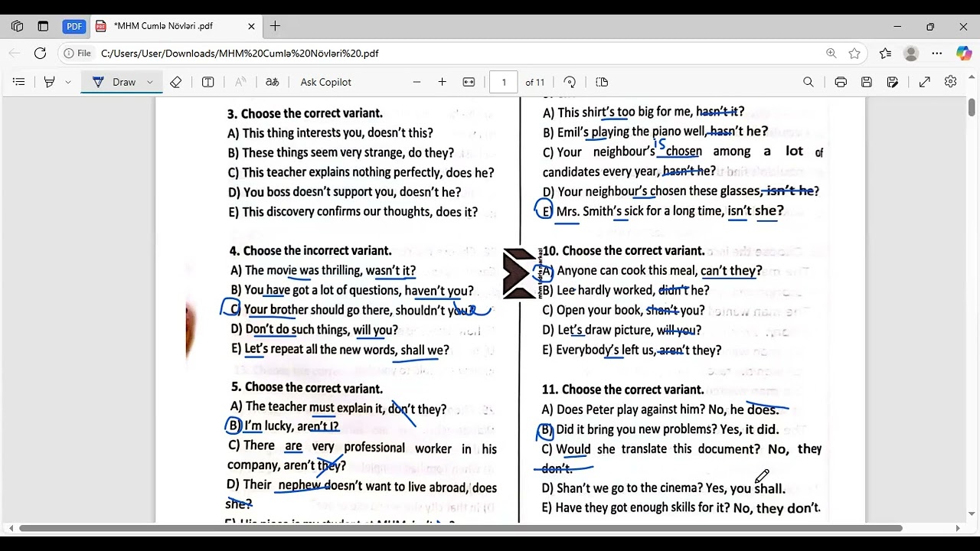Viewport: 980px width, 551px height.
Task: Print the PDF document
Action: 841,82
